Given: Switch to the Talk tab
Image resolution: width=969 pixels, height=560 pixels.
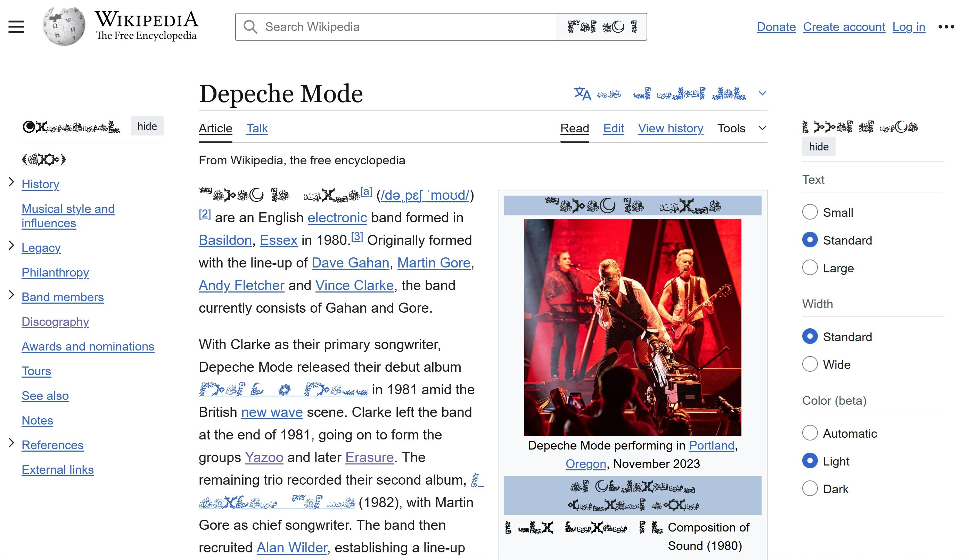Looking at the screenshot, I should (257, 128).
